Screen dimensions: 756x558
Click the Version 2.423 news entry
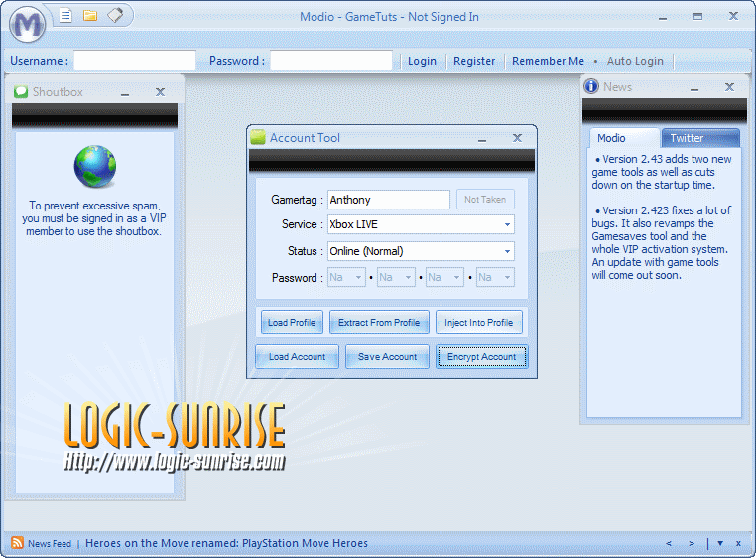662,243
